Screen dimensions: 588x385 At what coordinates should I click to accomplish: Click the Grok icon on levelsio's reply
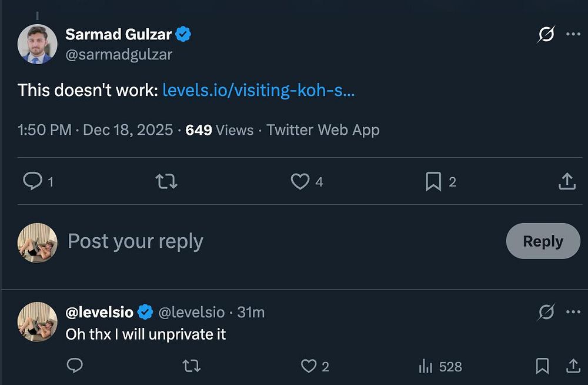point(546,313)
